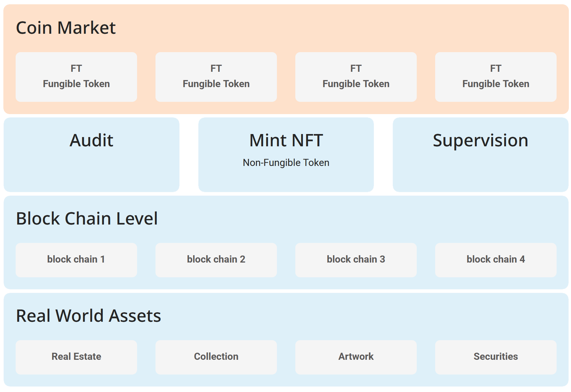Click the leftmost card's Fungible Token text

tap(76, 84)
